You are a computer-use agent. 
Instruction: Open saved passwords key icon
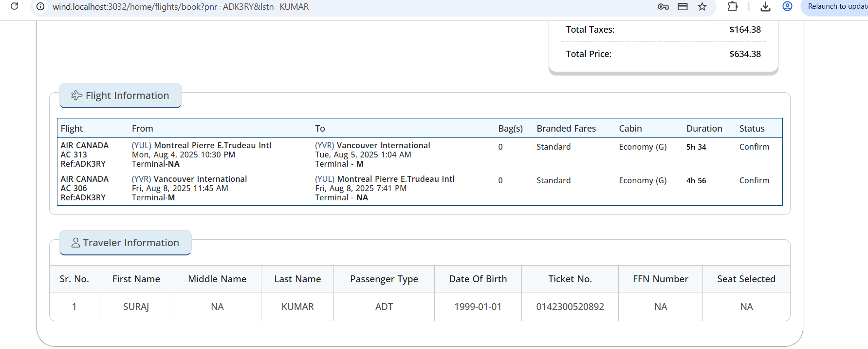(663, 7)
